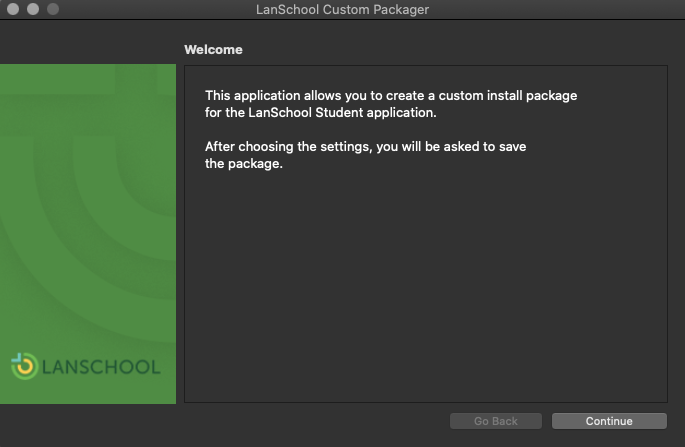This screenshot has width=685, height=447.
Task: Click the Welcome heading
Action: (213, 50)
